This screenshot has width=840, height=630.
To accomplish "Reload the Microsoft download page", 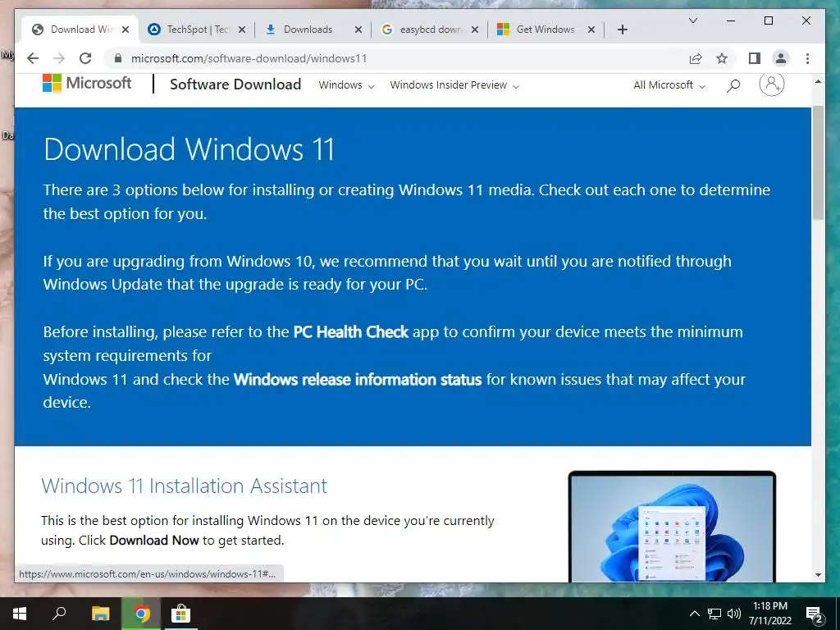I will [x=85, y=58].
